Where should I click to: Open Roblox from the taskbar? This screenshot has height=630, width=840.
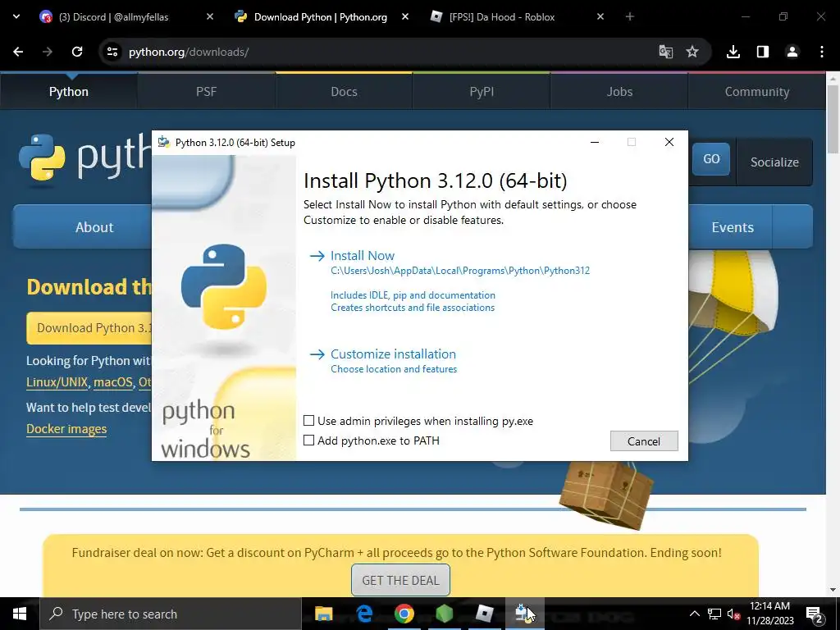tap(484, 614)
